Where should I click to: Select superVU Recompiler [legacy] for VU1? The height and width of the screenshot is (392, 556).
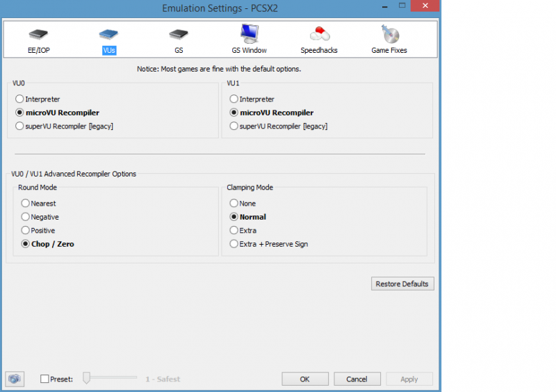[234, 126]
